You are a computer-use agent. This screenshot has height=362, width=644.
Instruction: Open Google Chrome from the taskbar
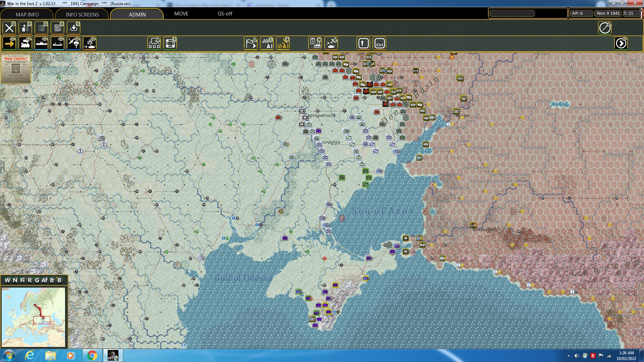(92, 355)
